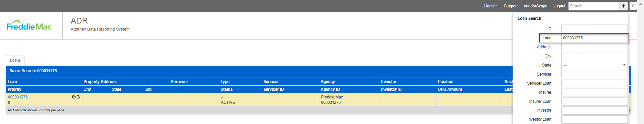Click the Loan field containing 000031275
Viewport: 644px width, 124px height.
[x=594, y=38]
